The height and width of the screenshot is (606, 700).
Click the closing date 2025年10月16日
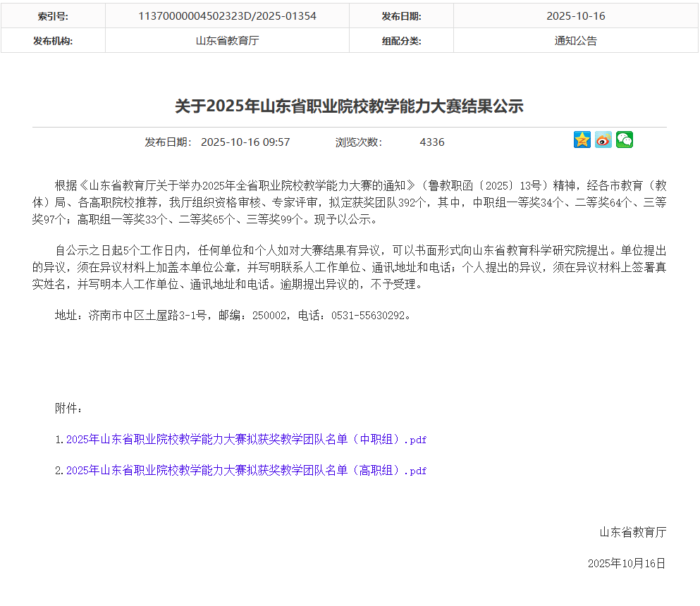pyautogui.click(x=627, y=564)
